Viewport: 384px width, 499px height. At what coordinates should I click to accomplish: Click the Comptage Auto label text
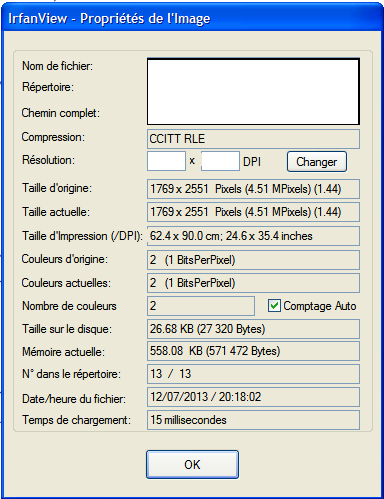click(320, 306)
